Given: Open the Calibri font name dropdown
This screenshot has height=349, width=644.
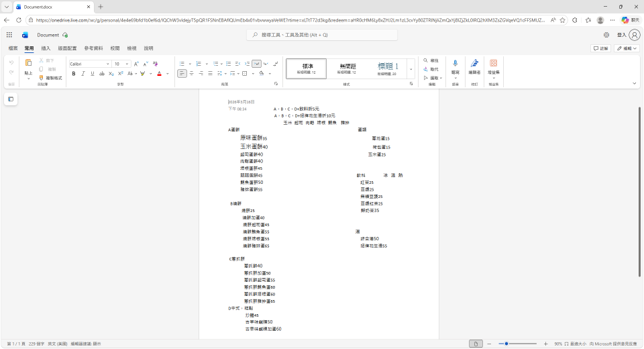Looking at the screenshot, I should click(x=90, y=64).
